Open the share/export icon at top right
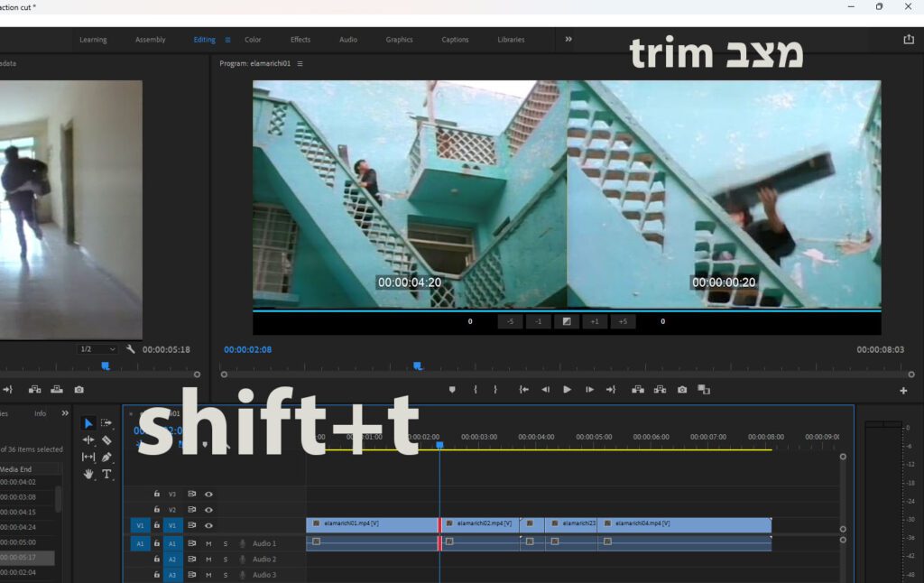Viewport: 924px width, 583px height. (908, 40)
